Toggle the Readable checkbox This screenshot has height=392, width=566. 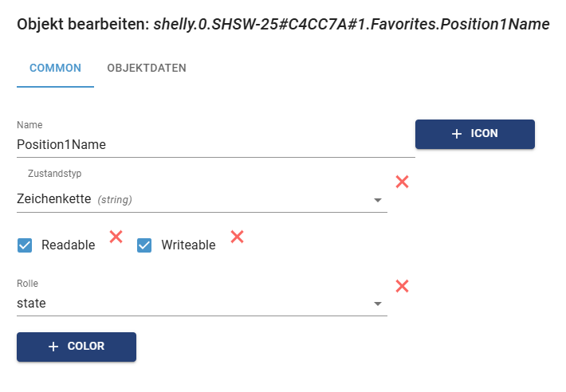pos(24,245)
